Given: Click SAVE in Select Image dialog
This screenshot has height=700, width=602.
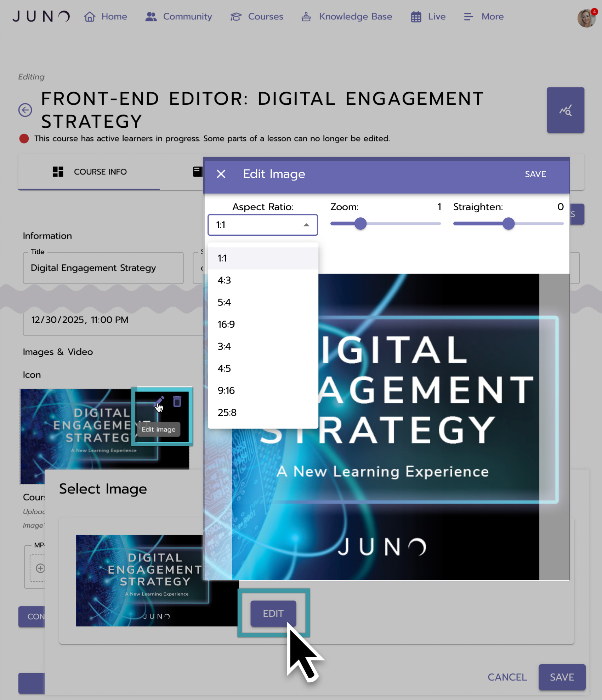Looking at the screenshot, I should point(562,677).
